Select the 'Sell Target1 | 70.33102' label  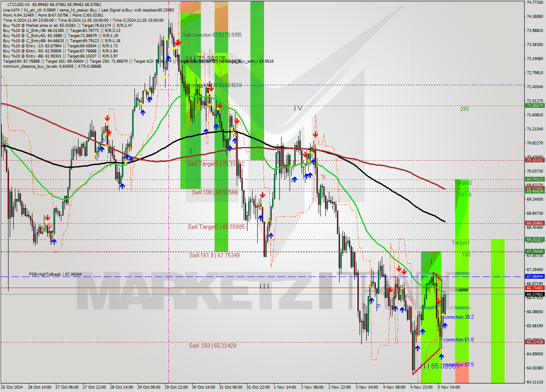pos(216,164)
